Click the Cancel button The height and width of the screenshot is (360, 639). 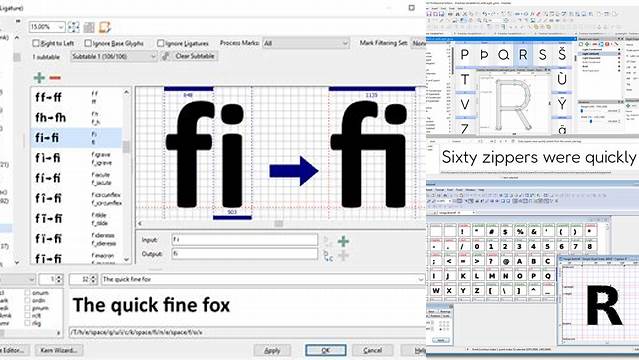click(372, 350)
